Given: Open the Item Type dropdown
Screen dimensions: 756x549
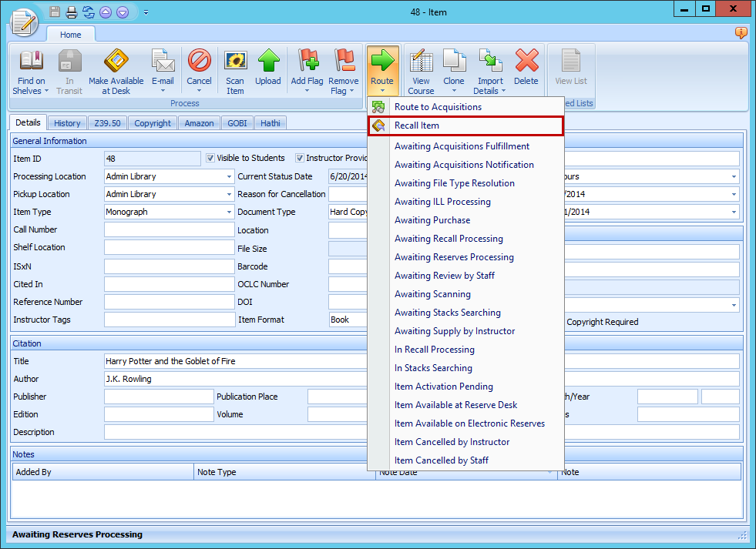Looking at the screenshot, I should pyautogui.click(x=229, y=213).
